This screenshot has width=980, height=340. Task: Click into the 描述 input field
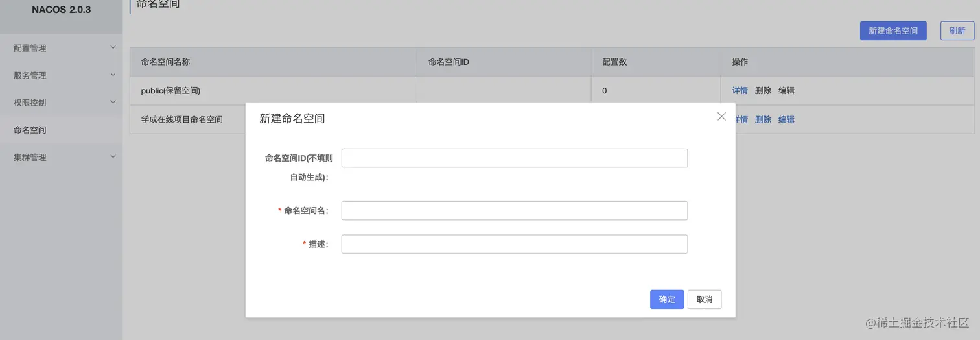[x=514, y=244]
